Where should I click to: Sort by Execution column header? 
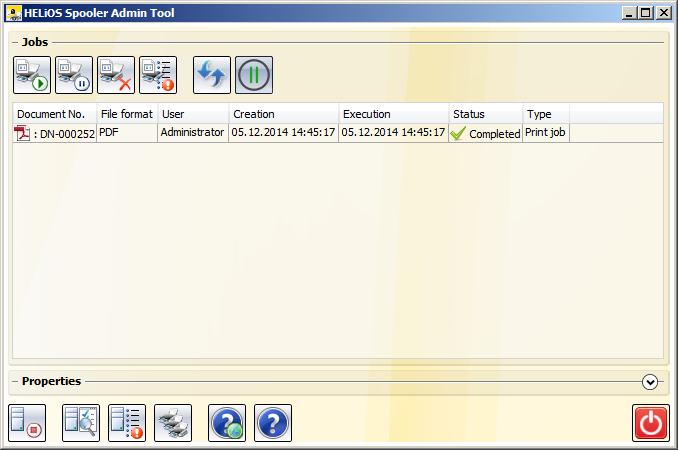pyautogui.click(x=393, y=114)
